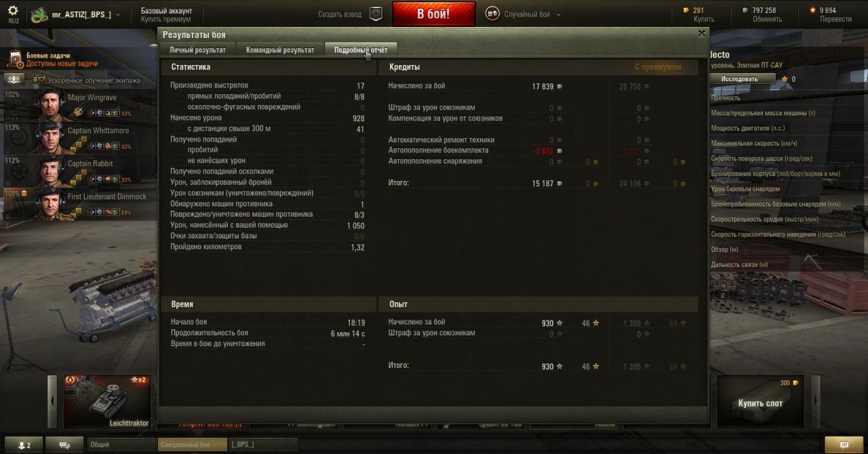Expand the mr_ASTIZ[_BPS_] account dropdown
This screenshot has height=454, width=868.
(x=118, y=14)
